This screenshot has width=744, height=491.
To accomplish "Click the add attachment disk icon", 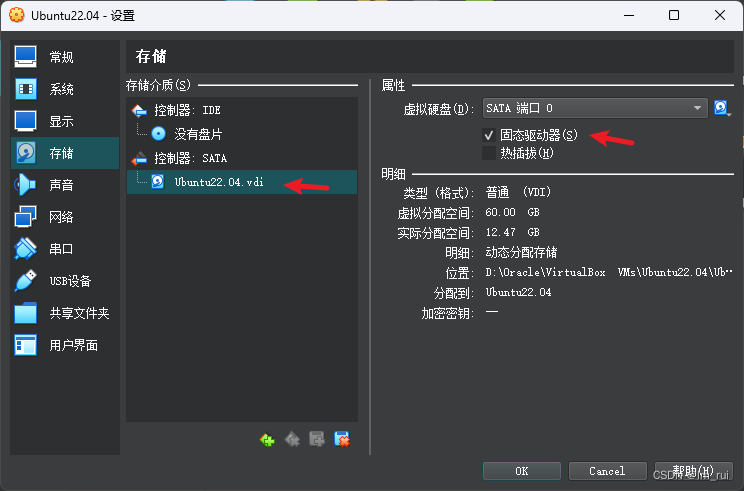I will tap(317, 440).
